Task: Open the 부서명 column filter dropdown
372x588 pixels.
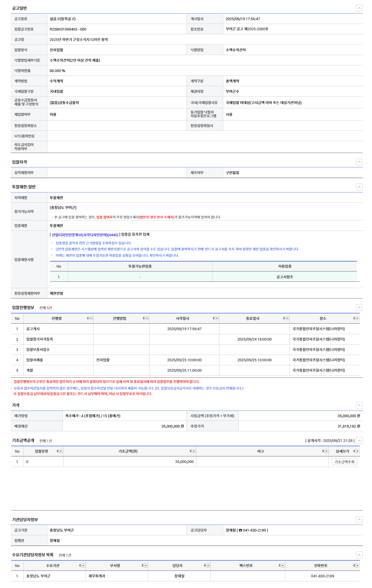Action: click(146, 566)
